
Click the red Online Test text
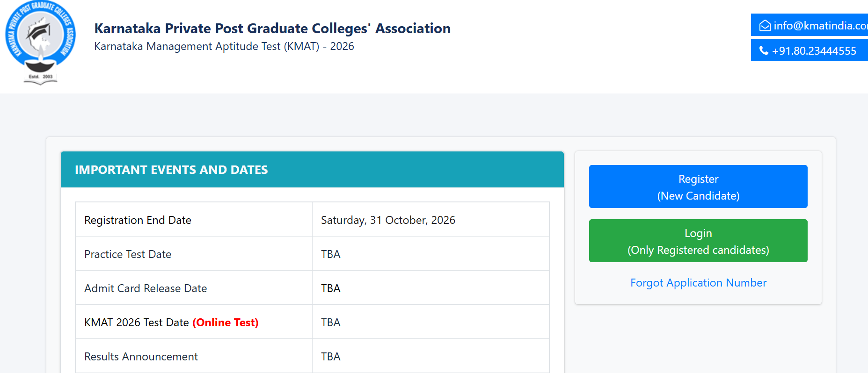[x=226, y=323]
